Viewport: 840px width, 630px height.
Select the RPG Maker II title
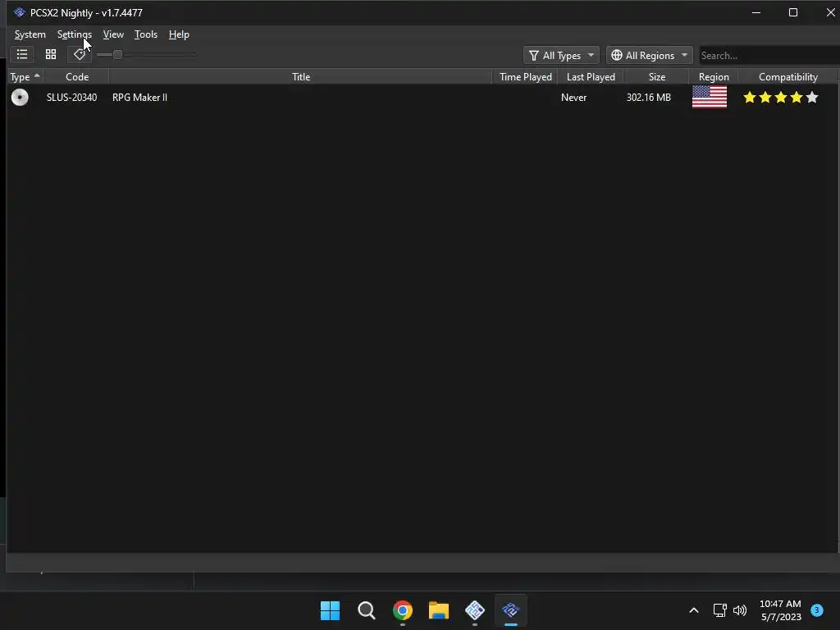point(139,98)
